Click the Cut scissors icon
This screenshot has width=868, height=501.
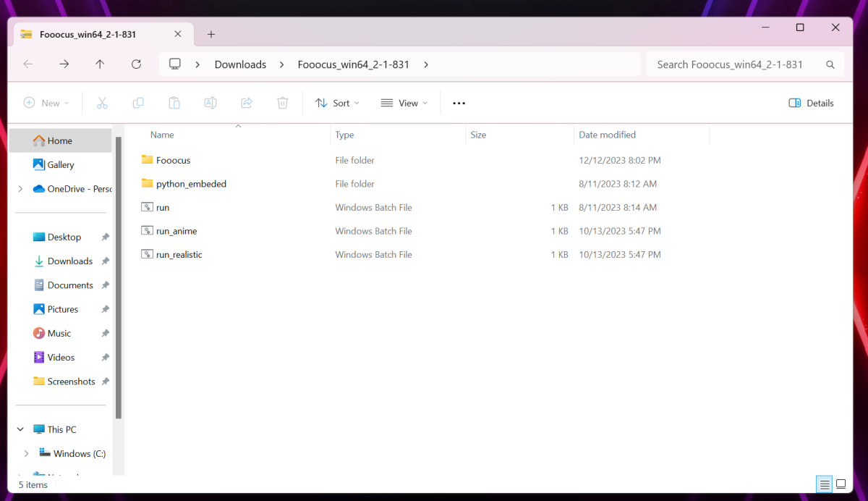[x=102, y=103]
